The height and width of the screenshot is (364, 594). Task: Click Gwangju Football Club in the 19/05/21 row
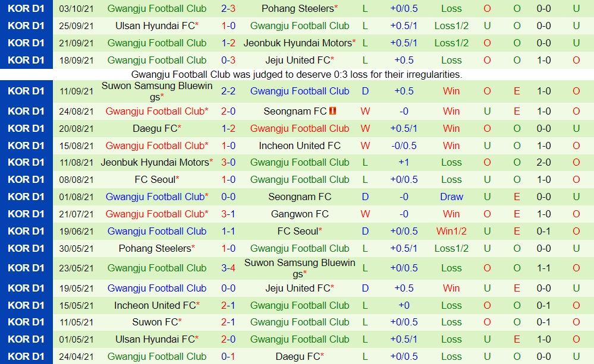(157, 288)
